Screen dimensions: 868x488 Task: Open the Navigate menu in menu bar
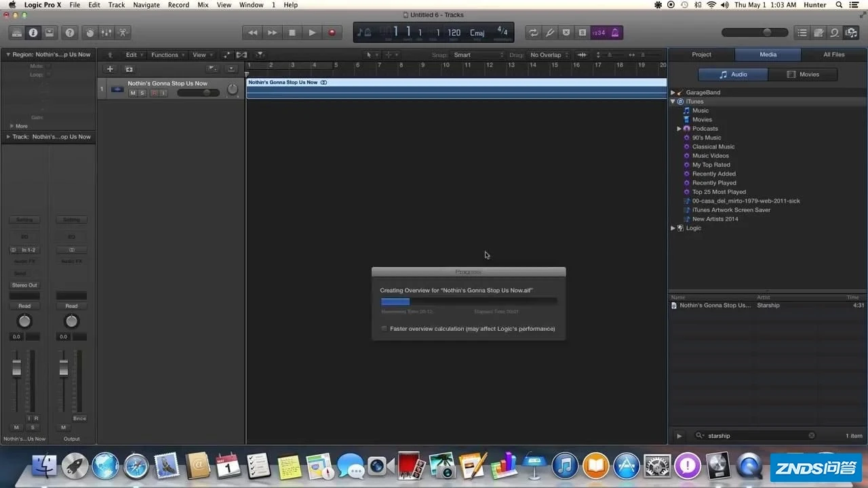[146, 5]
